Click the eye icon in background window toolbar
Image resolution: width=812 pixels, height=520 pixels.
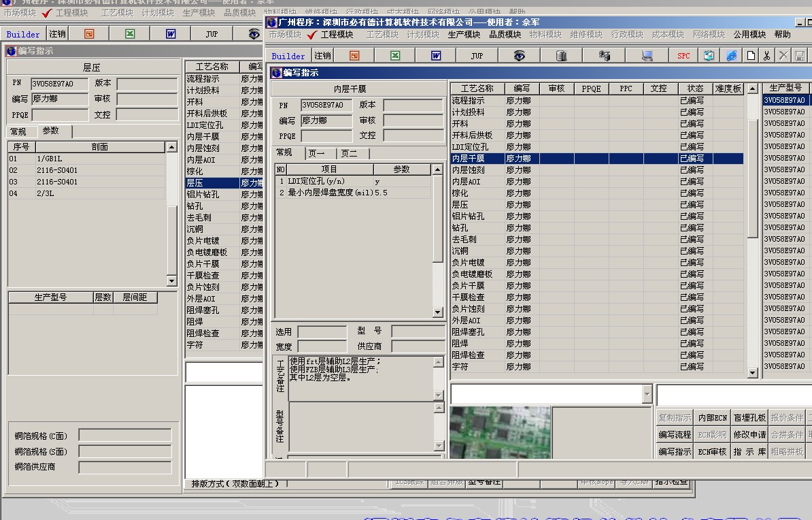click(254, 34)
